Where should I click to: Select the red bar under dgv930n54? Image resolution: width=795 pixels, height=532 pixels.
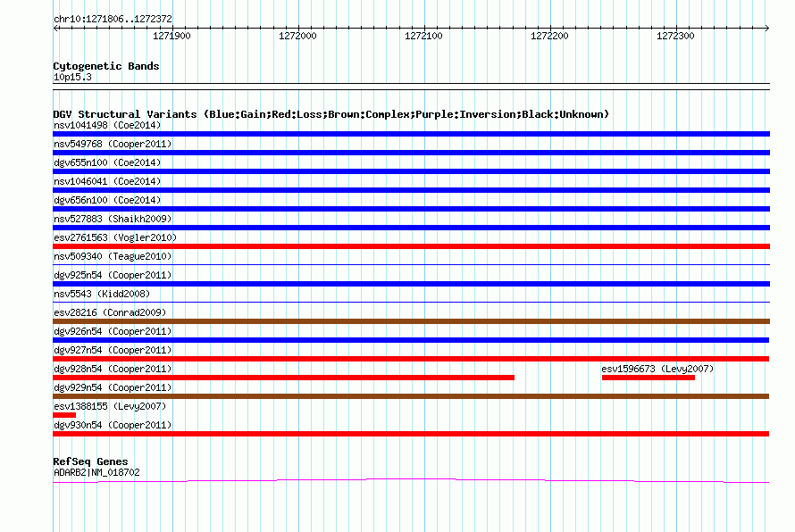tap(411, 434)
